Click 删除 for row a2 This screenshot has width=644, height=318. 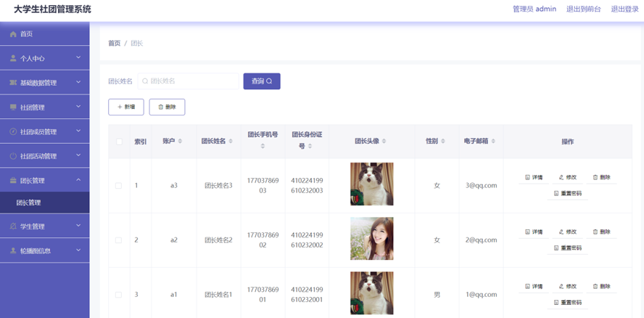601,232
